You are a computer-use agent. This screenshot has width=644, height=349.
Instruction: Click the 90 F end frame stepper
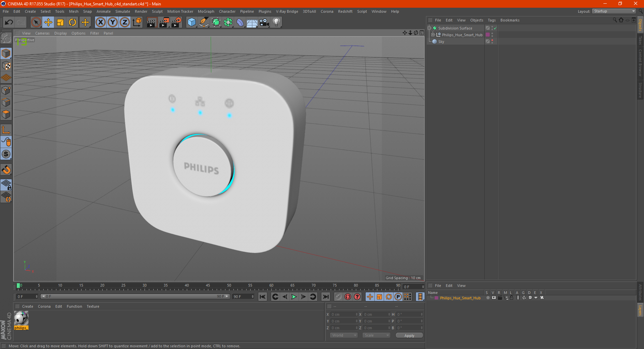[x=253, y=297]
